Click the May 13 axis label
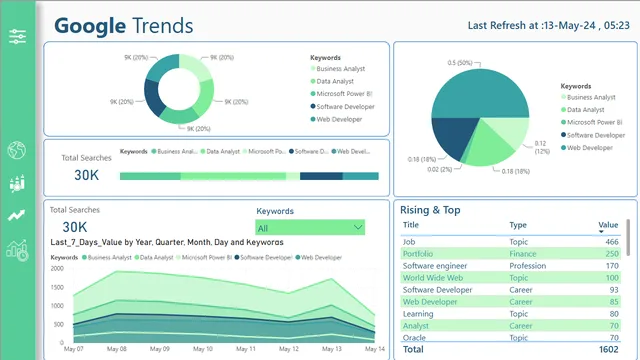 tap(331, 349)
